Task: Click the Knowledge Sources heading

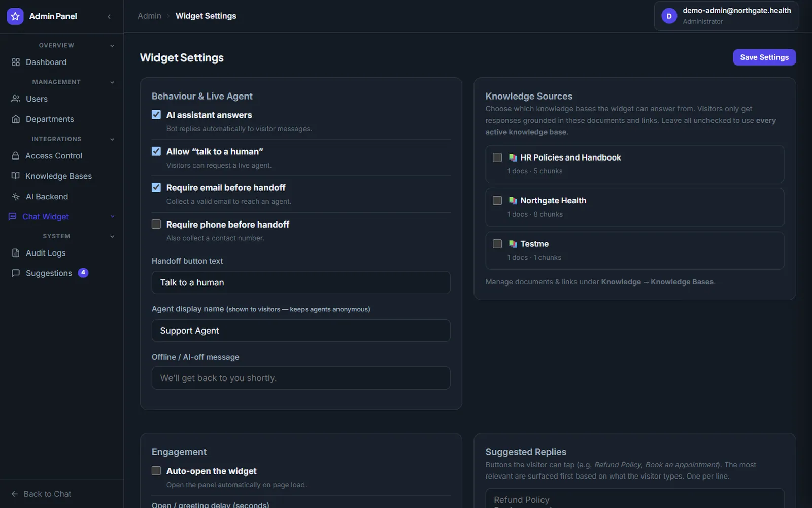Action: pos(529,96)
